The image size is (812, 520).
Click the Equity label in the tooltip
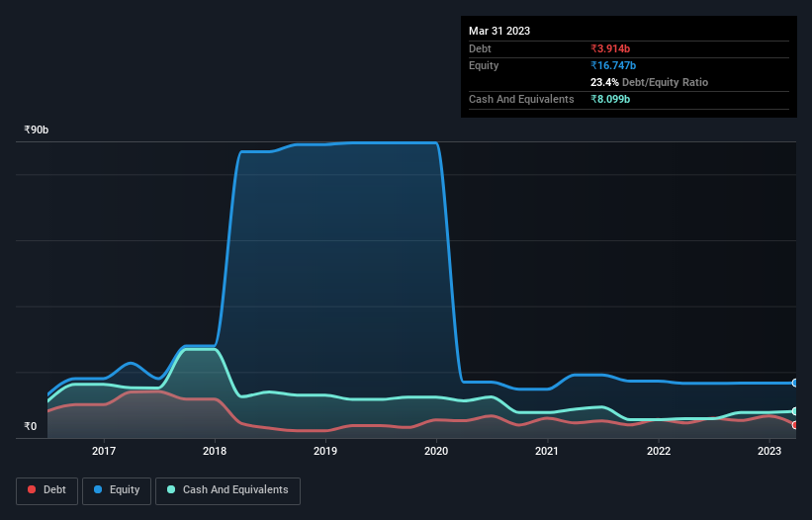point(484,65)
